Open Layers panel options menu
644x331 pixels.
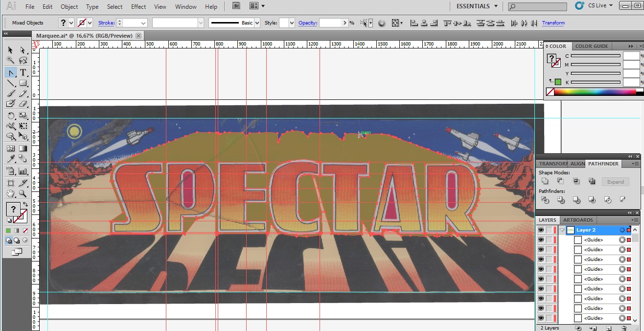(635, 220)
